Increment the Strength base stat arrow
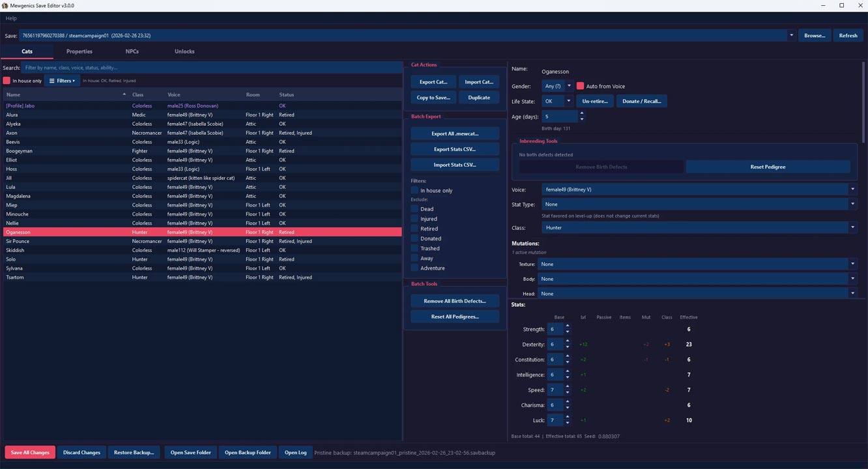This screenshot has height=469, width=868. click(568, 326)
